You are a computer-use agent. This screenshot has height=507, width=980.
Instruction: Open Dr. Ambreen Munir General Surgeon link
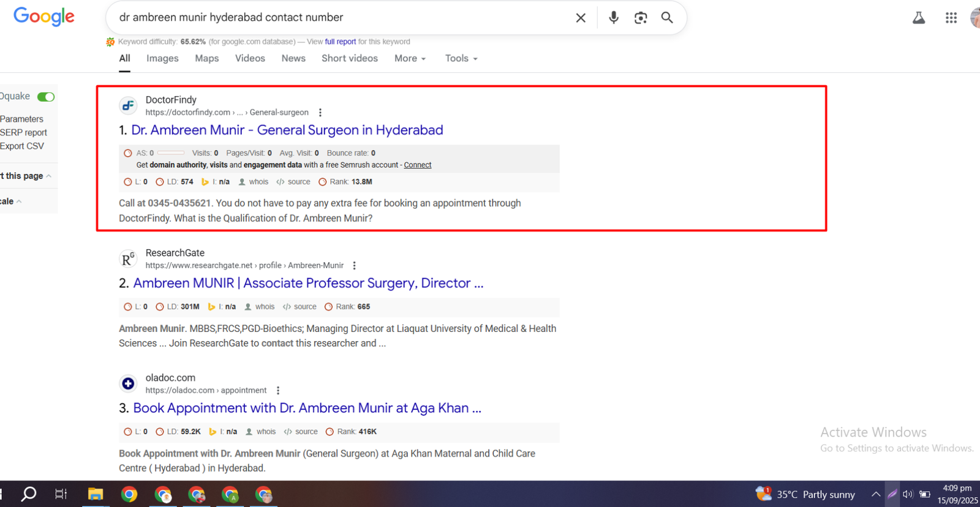[287, 130]
